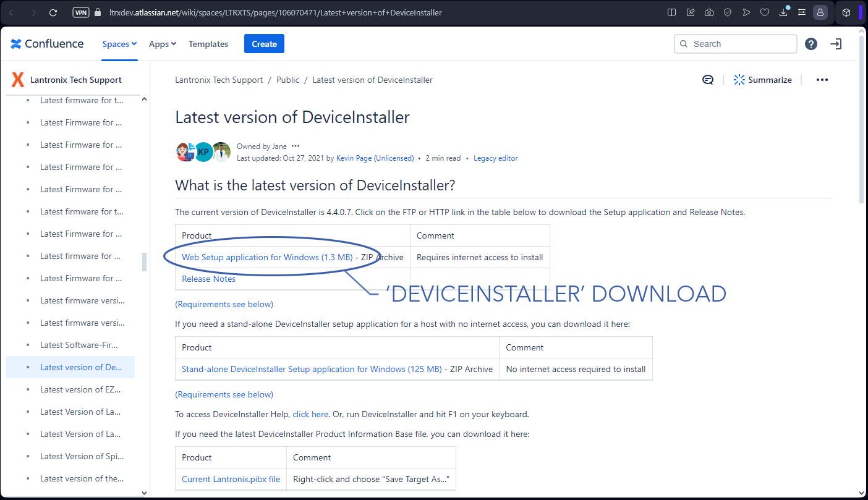Screen dimensions: 868x500
Task: Download Stand-alone DeviceInstaller Setup application
Action: (x=312, y=369)
